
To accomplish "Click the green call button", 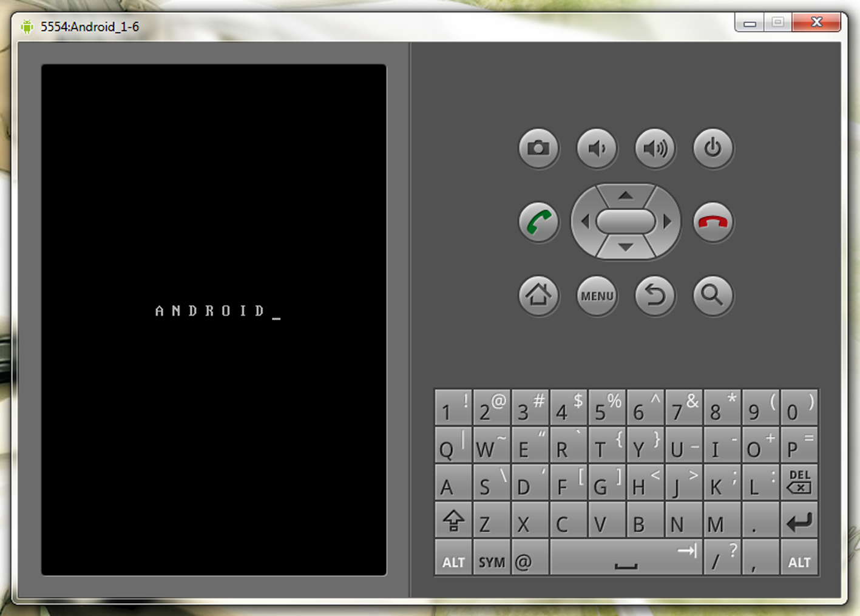I will tap(538, 222).
